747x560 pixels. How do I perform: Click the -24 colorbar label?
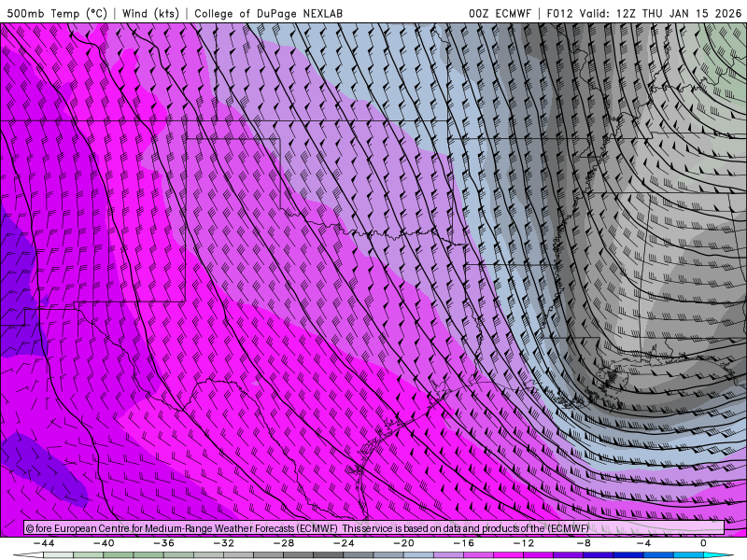[x=344, y=543]
